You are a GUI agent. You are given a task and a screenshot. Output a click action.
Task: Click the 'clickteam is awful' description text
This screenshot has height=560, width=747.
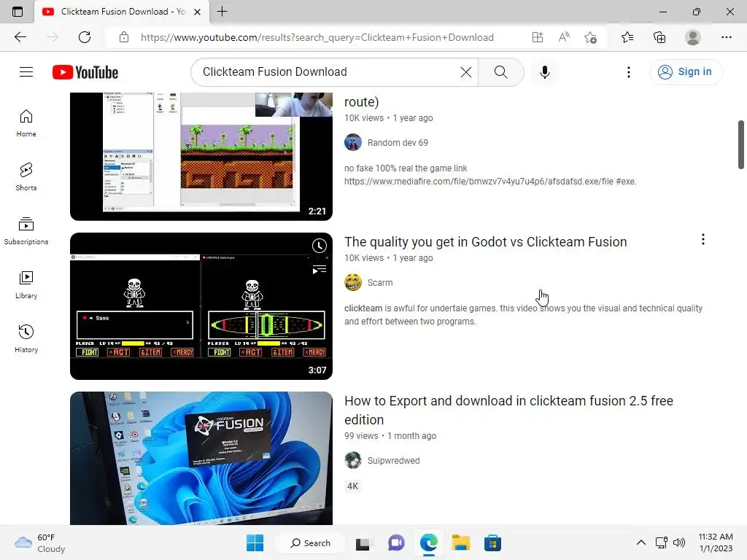(x=523, y=315)
